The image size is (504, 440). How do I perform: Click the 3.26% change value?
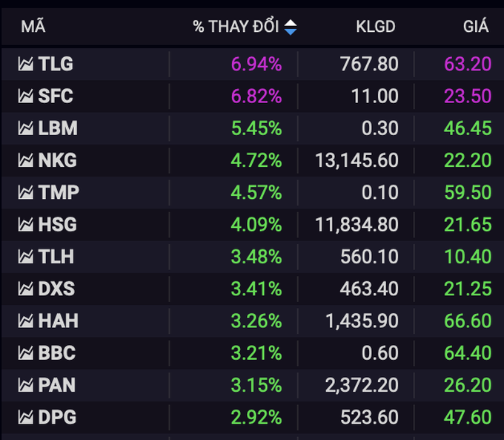pyautogui.click(x=256, y=321)
